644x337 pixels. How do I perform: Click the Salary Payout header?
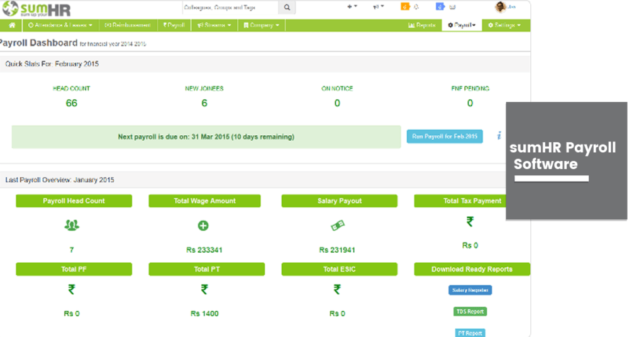(x=339, y=201)
